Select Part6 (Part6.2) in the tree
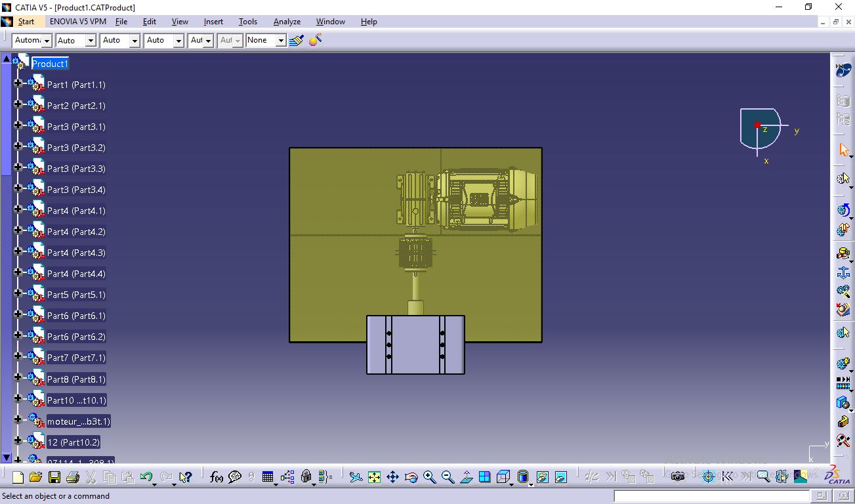Image resolution: width=855 pixels, height=504 pixels. (76, 337)
